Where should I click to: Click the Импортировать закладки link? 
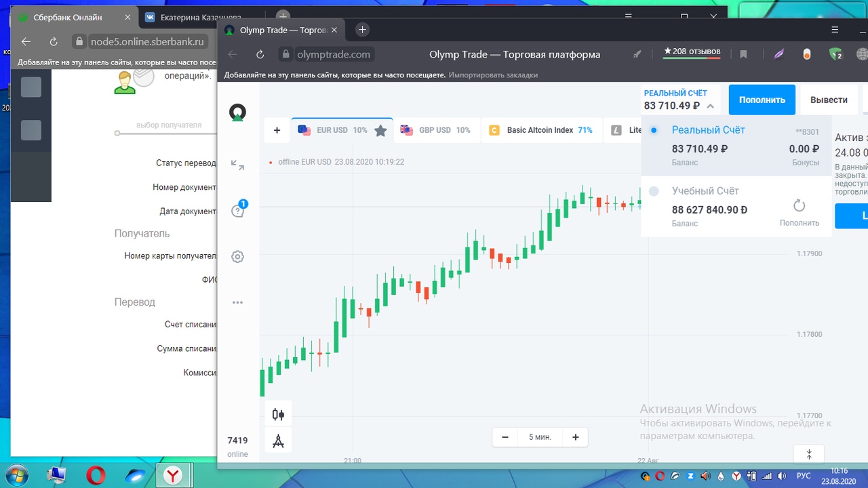click(x=493, y=75)
